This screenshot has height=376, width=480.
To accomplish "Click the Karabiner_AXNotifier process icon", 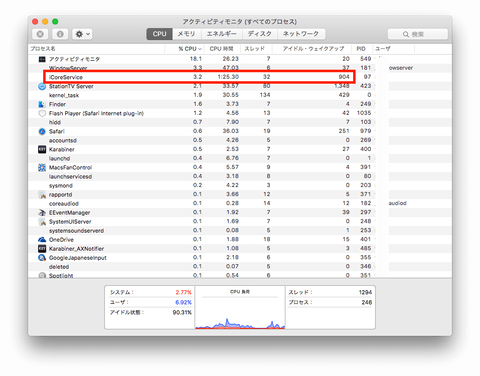I will [x=42, y=249].
